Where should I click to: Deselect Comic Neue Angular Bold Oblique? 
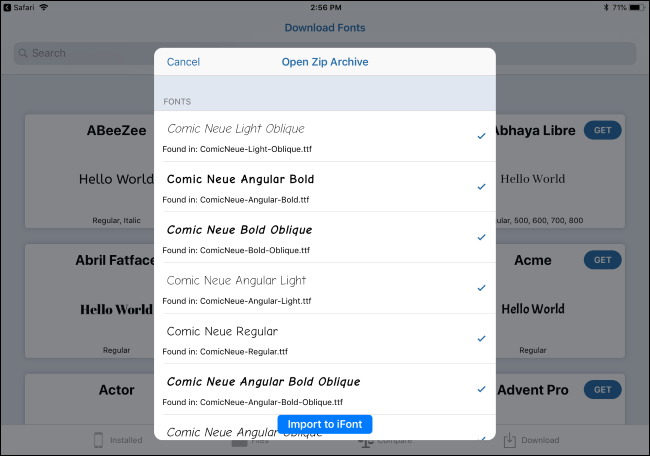(x=481, y=389)
